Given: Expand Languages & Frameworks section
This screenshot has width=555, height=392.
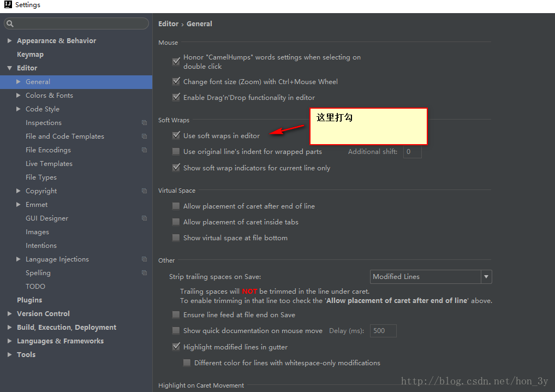Looking at the screenshot, I should pyautogui.click(x=10, y=341).
